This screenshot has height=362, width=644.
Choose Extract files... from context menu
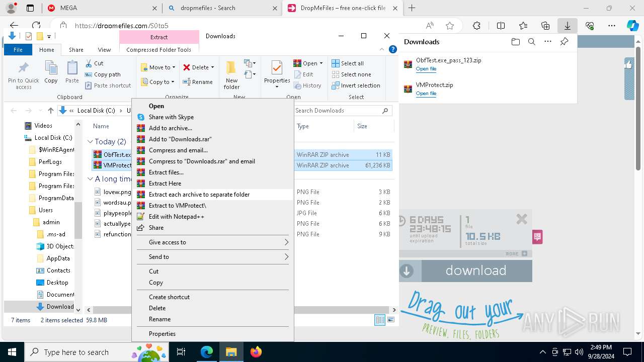pos(212,172)
